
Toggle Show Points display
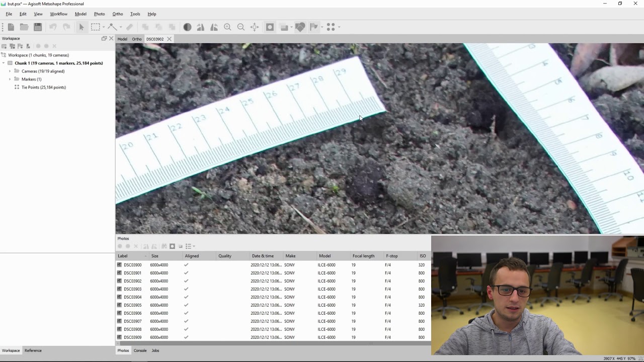coord(331,27)
